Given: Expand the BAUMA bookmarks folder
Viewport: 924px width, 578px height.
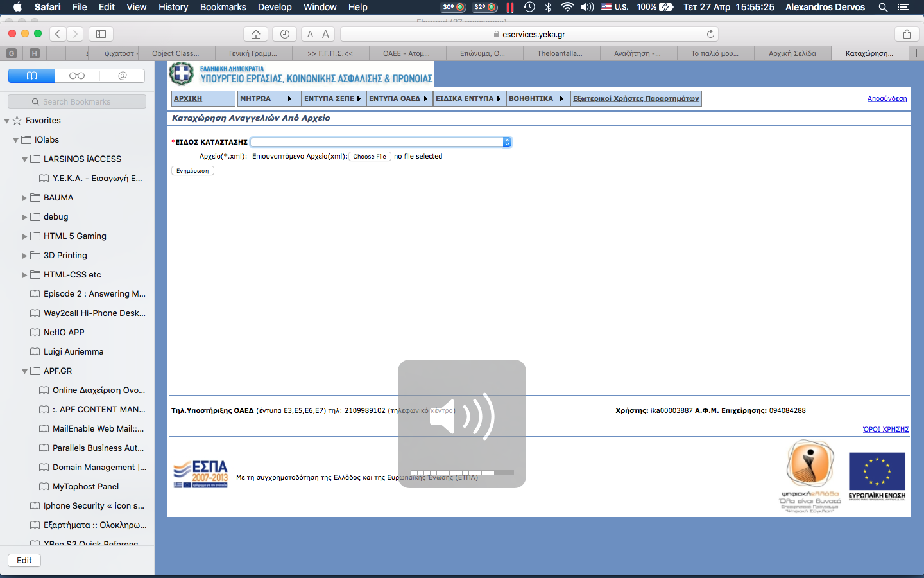Looking at the screenshot, I should (25, 198).
